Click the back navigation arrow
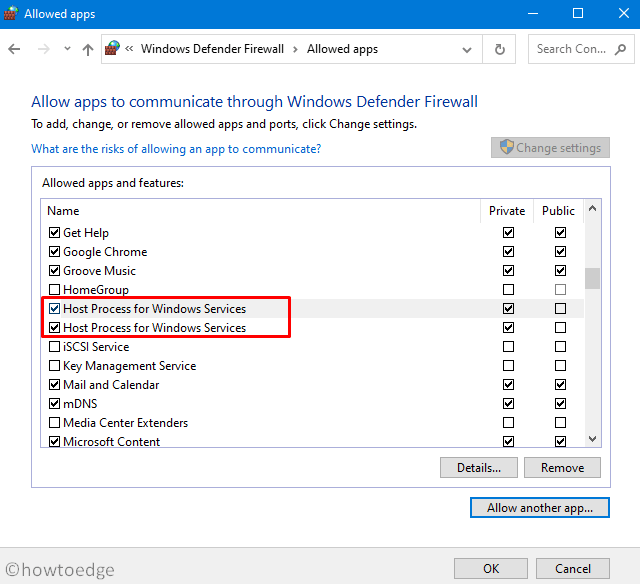Viewport: 640px width, 584px height. (14, 49)
